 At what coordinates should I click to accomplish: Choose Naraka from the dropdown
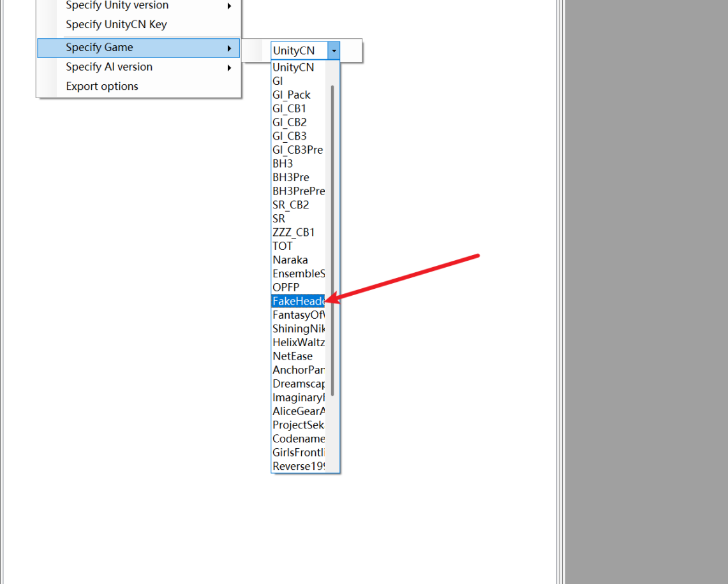point(298,260)
